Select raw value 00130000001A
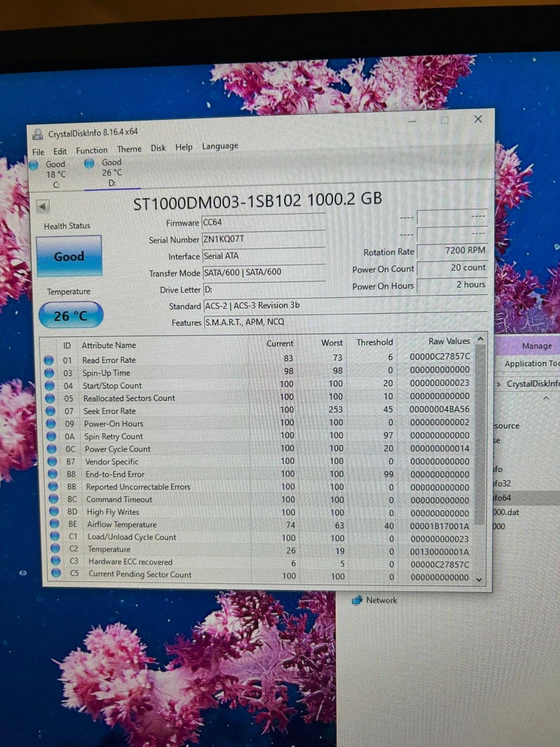Screen dimensions: 560x747 [439, 551]
